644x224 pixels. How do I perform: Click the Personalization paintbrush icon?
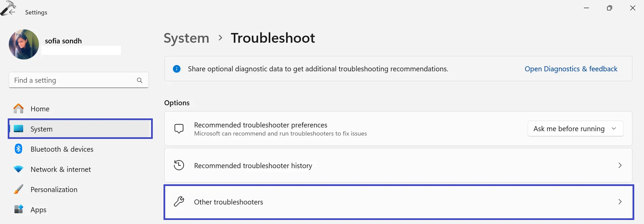18,189
